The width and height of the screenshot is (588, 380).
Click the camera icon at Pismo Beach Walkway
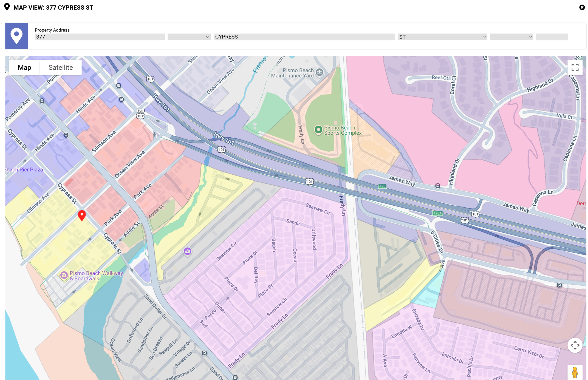pos(64,275)
